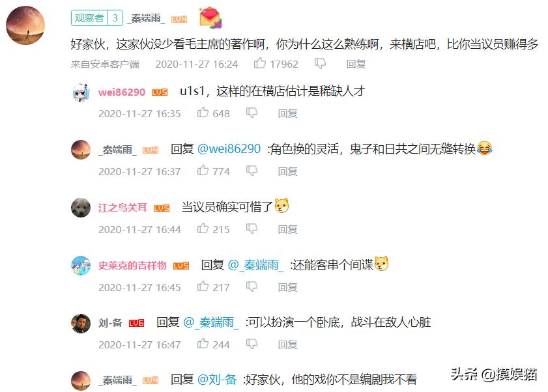The width and height of the screenshot is (548, 392).
Task: Reply to wei86290's comment
Action: [287, 113]
